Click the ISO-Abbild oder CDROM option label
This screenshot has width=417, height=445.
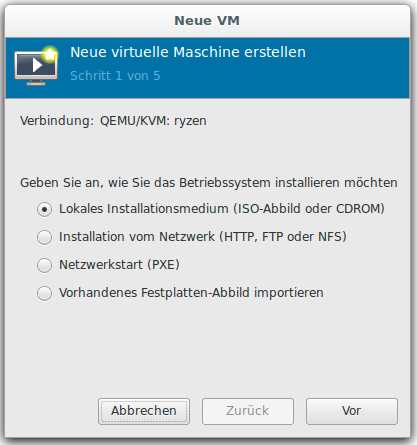222,209
